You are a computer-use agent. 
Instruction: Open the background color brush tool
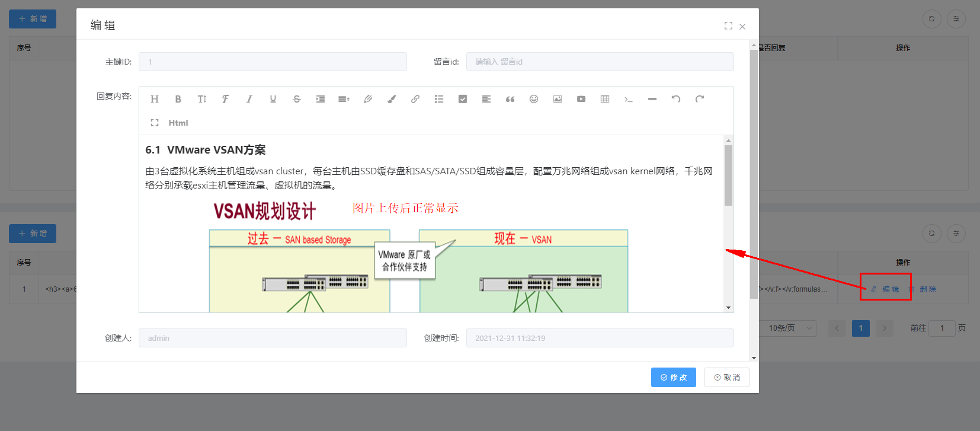coord(392,99)
